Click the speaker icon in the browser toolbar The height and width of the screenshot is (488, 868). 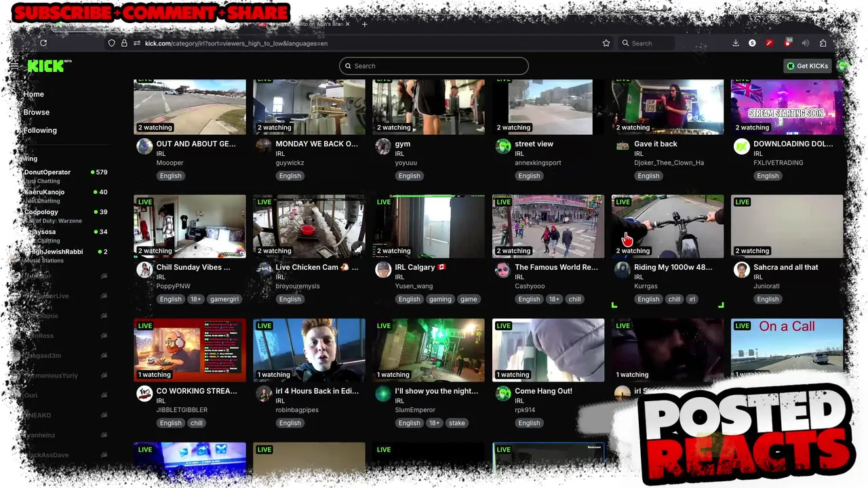[805, 43]
